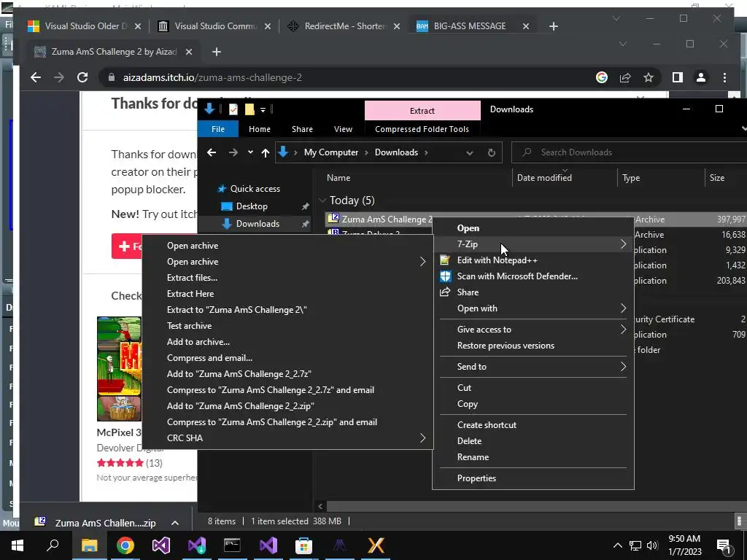
Task: Click Rename in context menu
Action: [x=533, y=457]
